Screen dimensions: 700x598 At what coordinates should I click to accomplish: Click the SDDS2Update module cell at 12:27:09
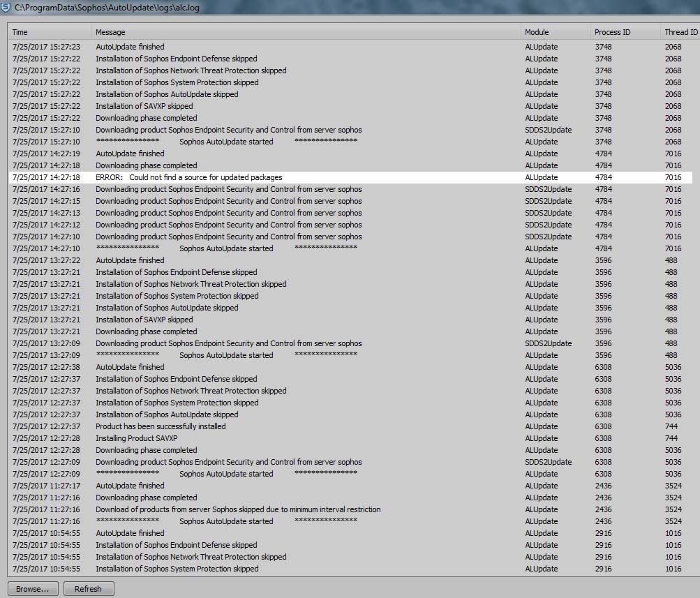549,462
